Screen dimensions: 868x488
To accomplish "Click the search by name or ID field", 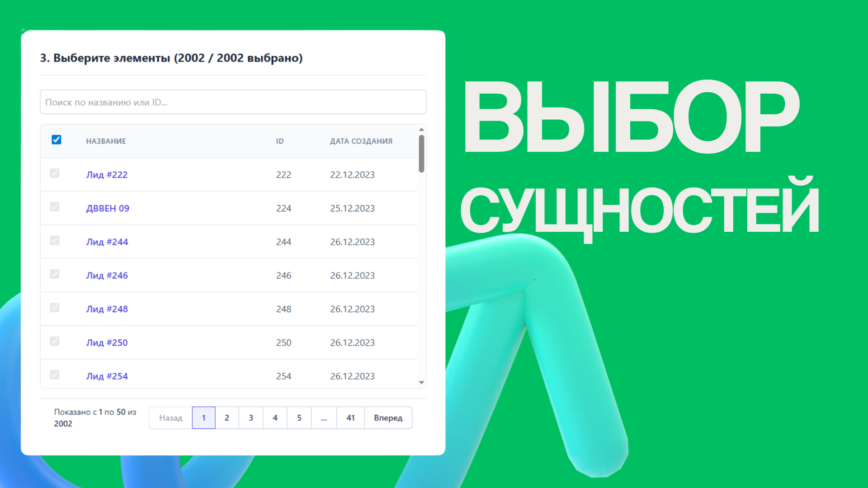I will [233, 102].
